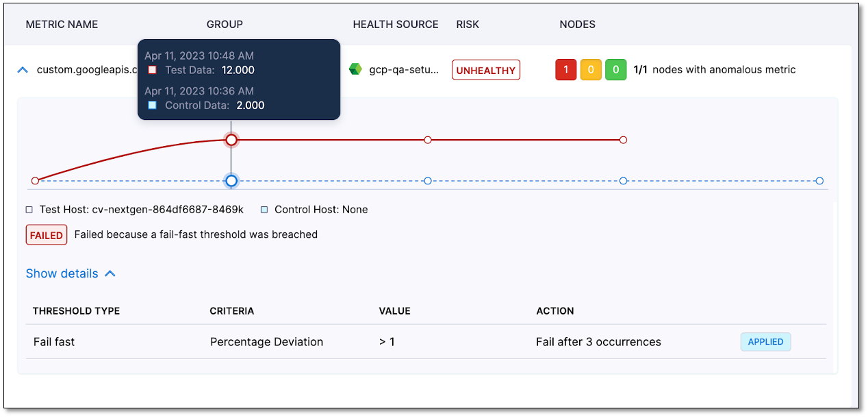Click the Control Host legend square icon
This screenshot has height=418, width=868.
264,210
